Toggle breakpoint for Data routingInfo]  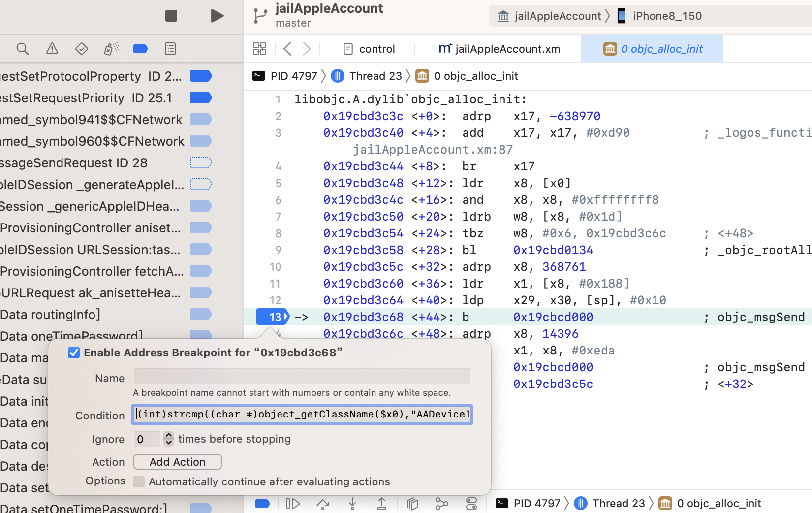201,314
